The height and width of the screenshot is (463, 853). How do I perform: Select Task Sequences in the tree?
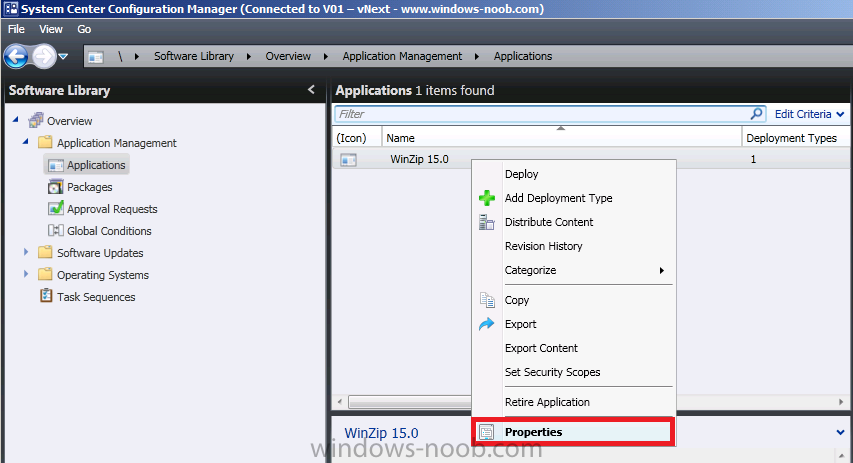tap(96, 297)
